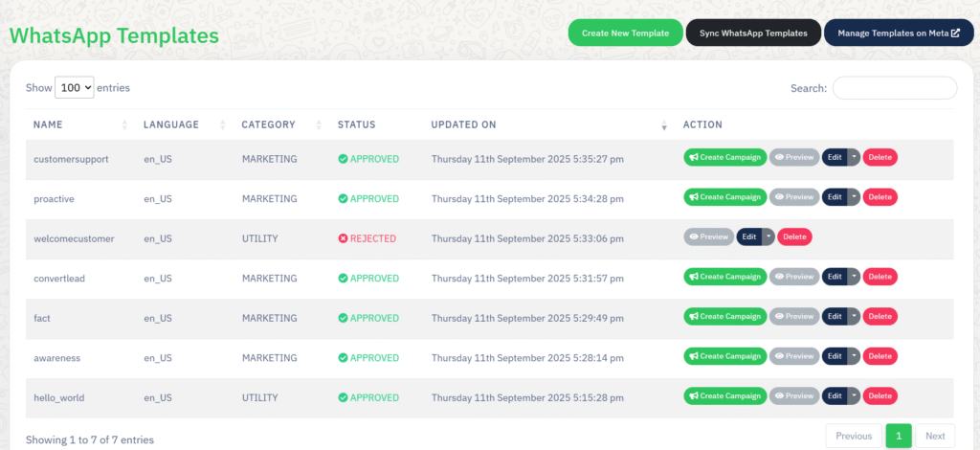Click the STATUS column header
The height and width of the screenshot is (450, 980).
[356, 124]
